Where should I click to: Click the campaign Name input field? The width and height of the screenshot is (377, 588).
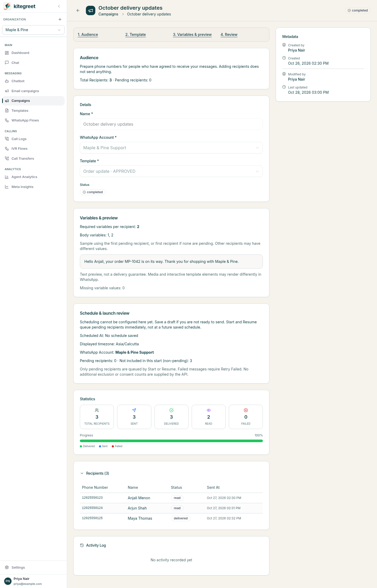coord(171,124)
